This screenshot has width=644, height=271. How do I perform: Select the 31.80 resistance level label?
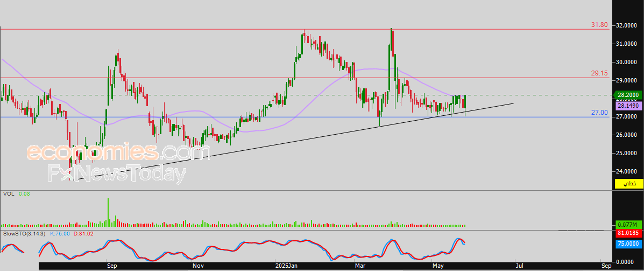599,25
